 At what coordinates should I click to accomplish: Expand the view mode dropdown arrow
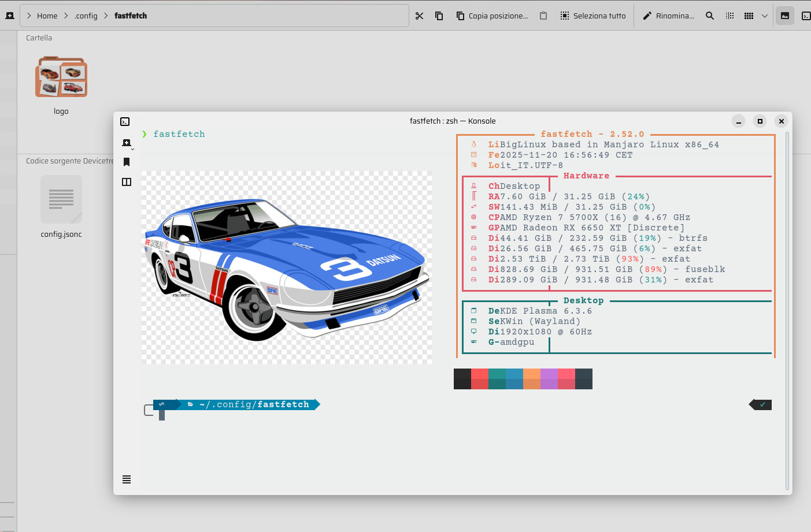pos(765,16)
